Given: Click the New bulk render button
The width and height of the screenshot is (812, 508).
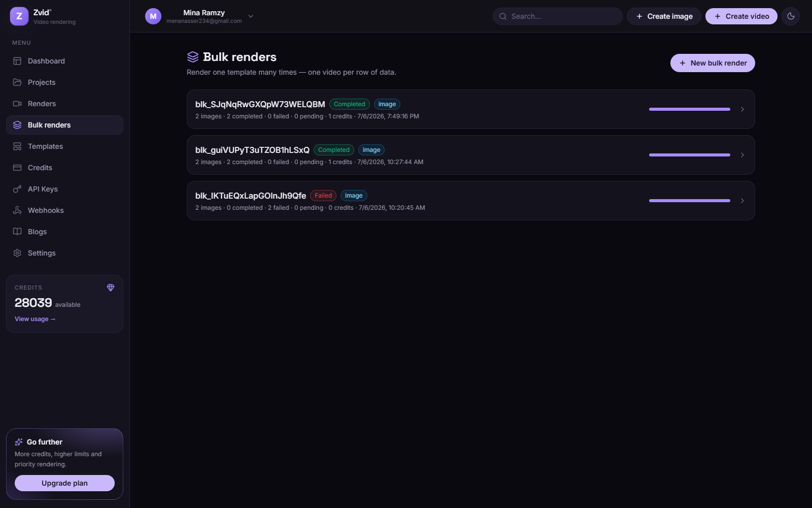Looking at the screenshot, I should (713, 63).
